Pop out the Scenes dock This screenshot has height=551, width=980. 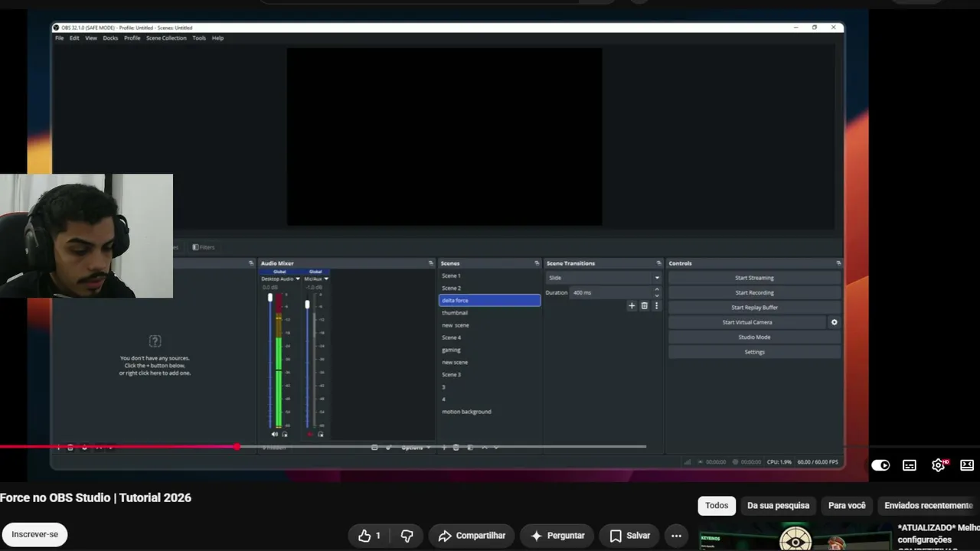click(x=537, y=263)
